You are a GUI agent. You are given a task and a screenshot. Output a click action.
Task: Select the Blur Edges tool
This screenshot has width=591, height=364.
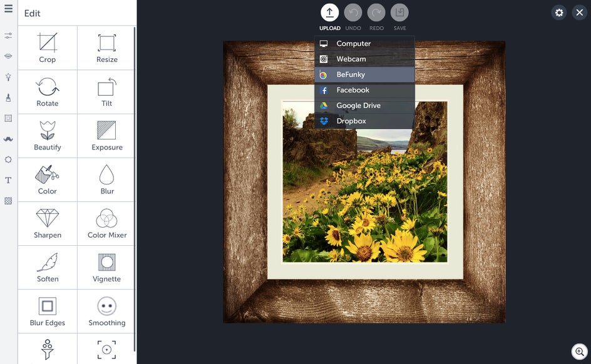48,311
